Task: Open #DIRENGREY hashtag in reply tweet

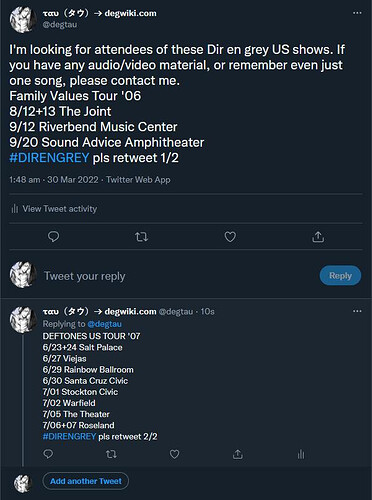Action: [69, 436]
